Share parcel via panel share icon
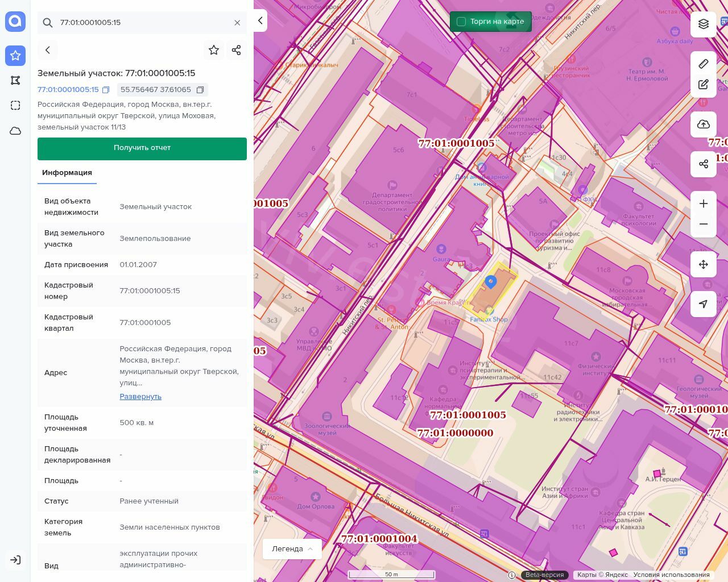Viewport: 728px width, 582px height. click(x=237, y=50)
